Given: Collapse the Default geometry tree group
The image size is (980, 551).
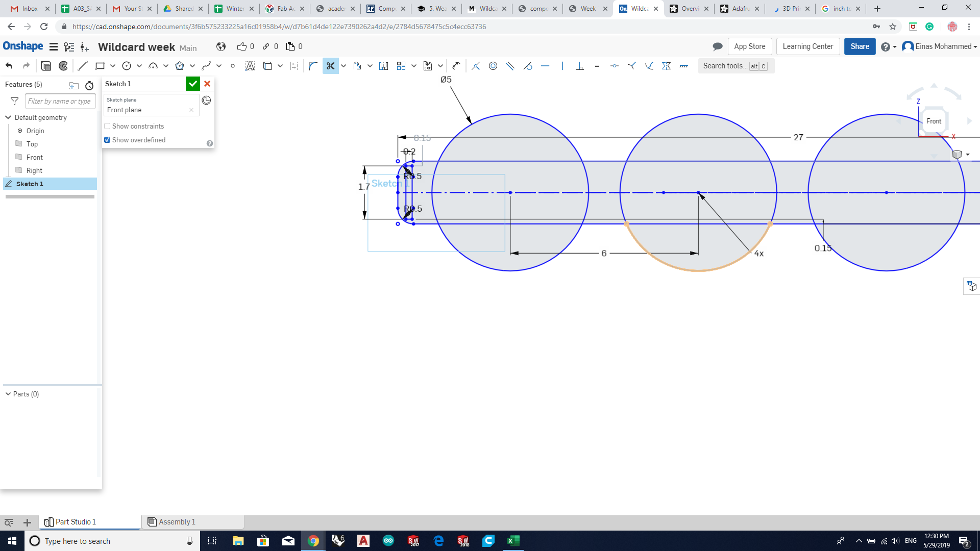Looking at the screenshot, I should 8,117.
